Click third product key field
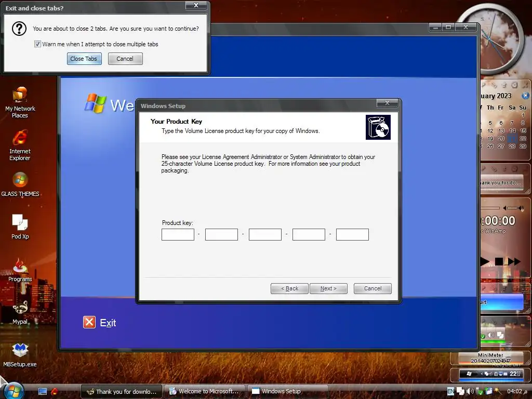This screenshot has width=532, height=399. click(x=265, y=234)
